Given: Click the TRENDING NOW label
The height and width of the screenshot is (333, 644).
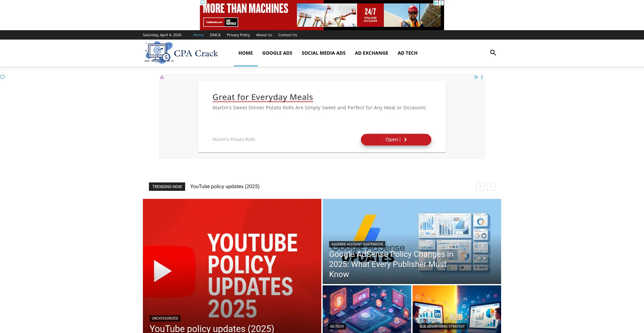Looking at the screenshot, I should tap(167, 187).
